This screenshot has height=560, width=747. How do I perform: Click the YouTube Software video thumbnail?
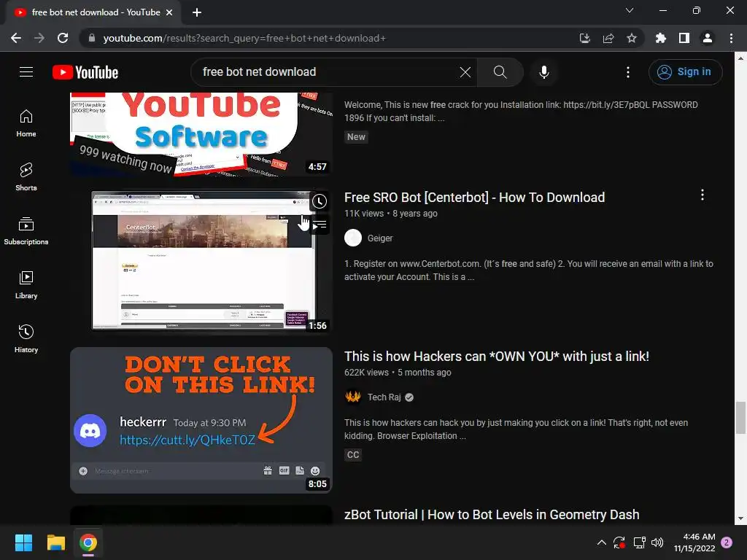(201, 134)
